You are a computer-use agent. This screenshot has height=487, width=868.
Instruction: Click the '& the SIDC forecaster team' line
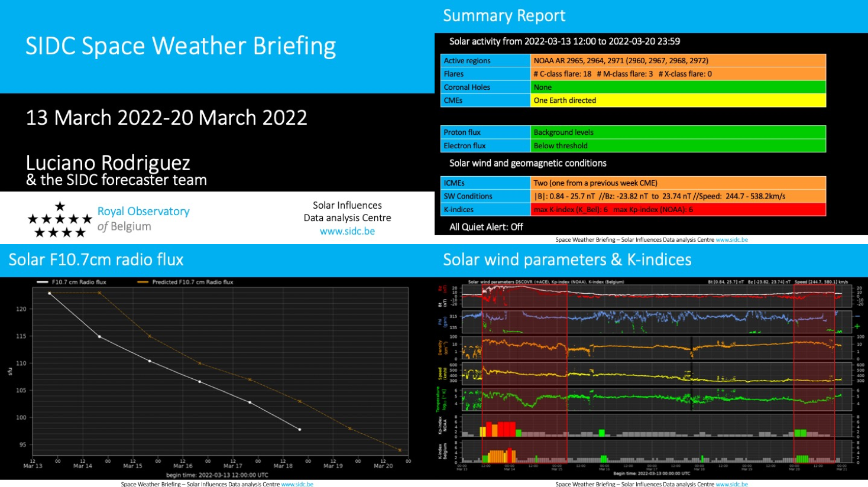coord(116,180)
